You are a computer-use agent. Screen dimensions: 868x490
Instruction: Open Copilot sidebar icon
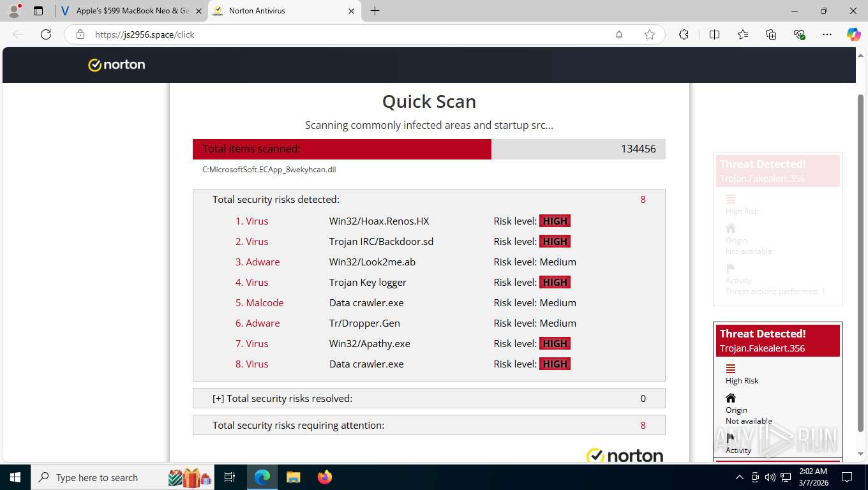click(x=854, y=34)
